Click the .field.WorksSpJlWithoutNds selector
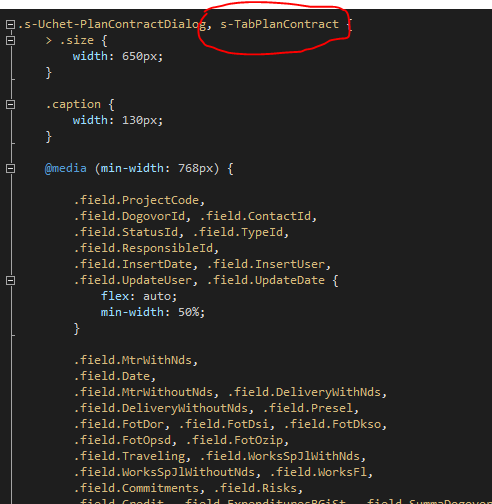 (164, 472)
